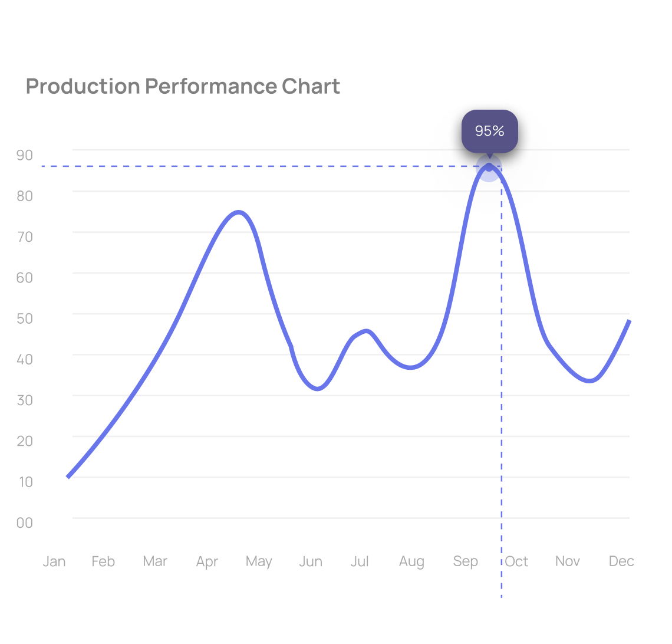Click the Mar month label
The height and width of the screenshot is (644, 672).
155,561
